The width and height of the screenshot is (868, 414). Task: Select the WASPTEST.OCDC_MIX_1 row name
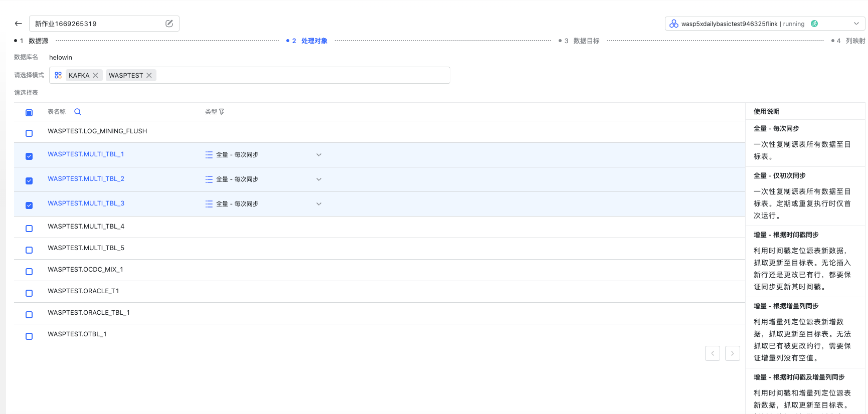(85, 270)
